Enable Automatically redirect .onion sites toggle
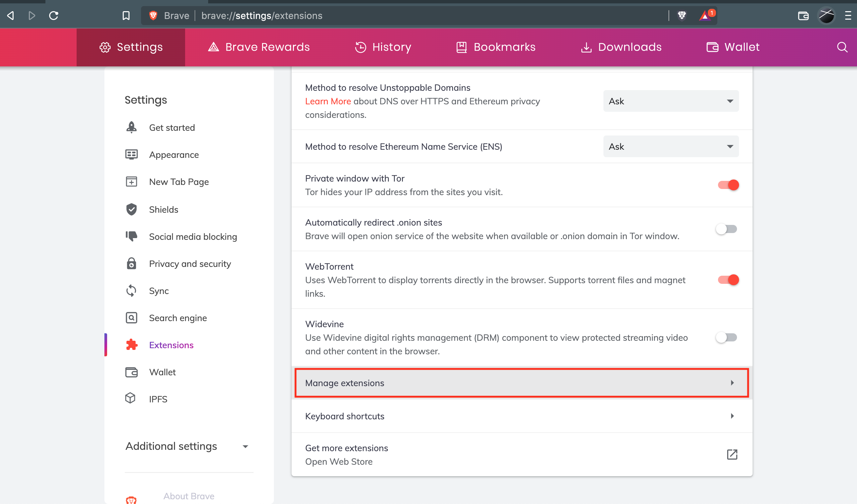Image resolution: width=857 pixels, height=504 pixels. 726,229
